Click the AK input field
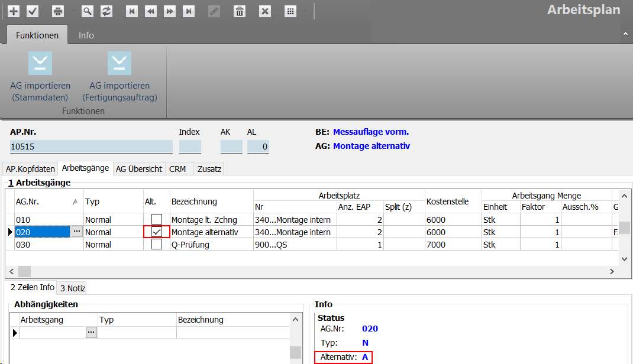This screenshot has width=633, height=364. coord(231,147)
